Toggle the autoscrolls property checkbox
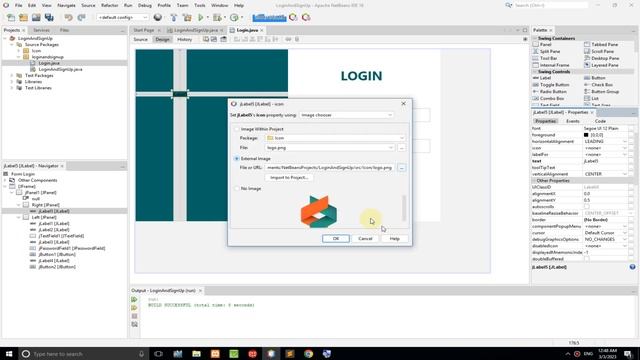The image size is (640, 360). [587, 207]
